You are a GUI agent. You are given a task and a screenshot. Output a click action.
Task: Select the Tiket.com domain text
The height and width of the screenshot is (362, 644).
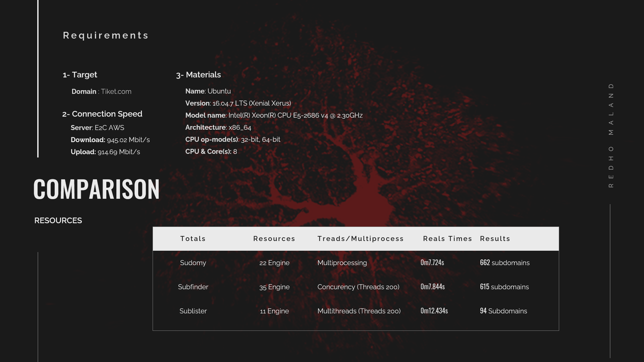click(116, 92)
